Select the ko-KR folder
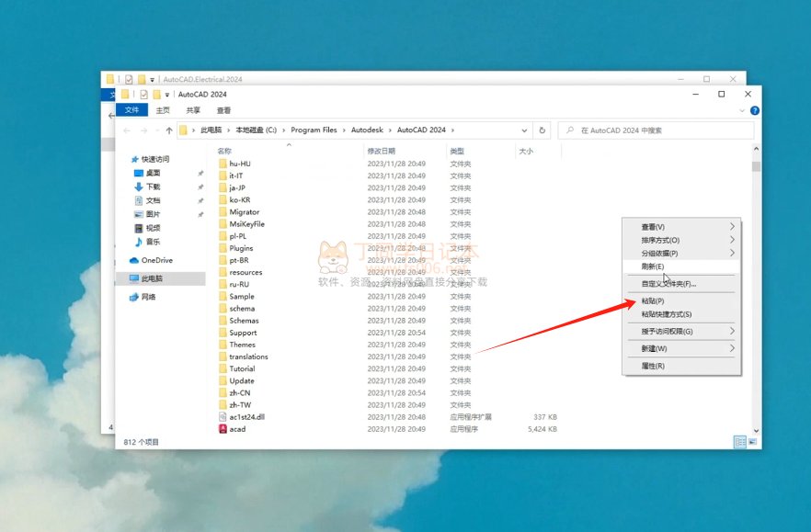811x532 pixels. coord(239,199)
